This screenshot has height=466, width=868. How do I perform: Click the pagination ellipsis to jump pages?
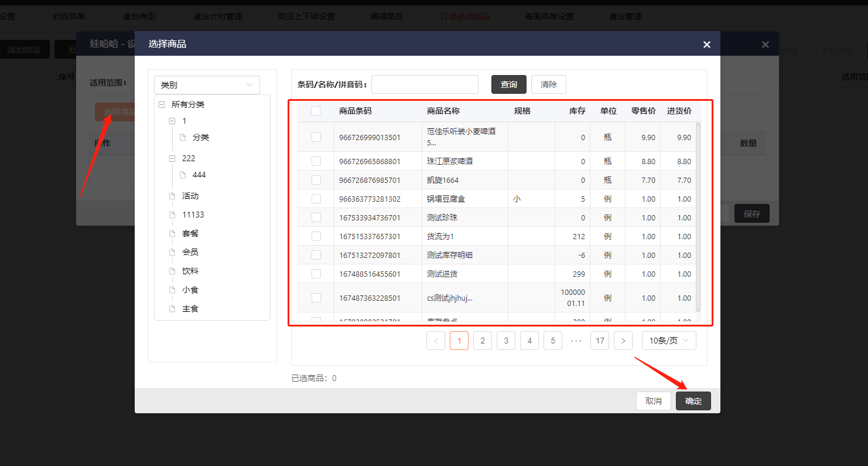[x=576, y=341]
